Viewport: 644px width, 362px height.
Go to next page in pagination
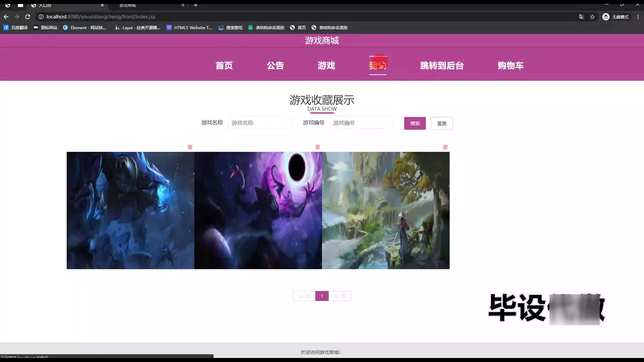(x=340, y=296)
